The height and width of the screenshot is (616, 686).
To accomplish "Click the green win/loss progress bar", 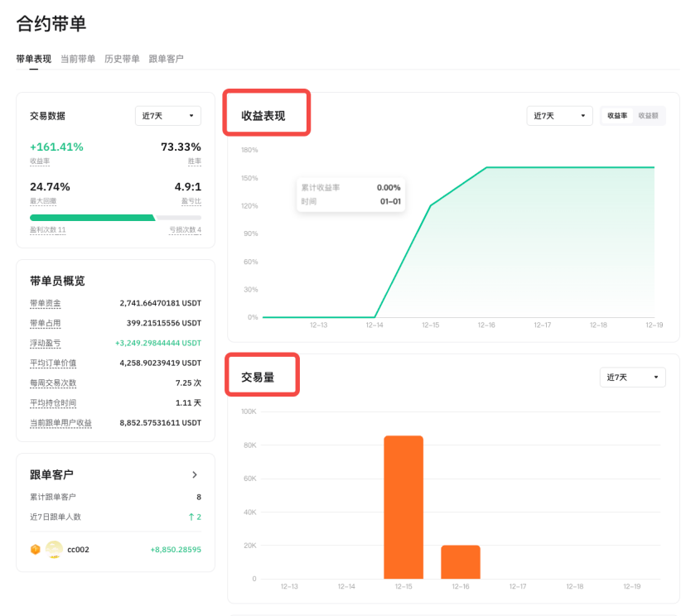I will (92, 218).
